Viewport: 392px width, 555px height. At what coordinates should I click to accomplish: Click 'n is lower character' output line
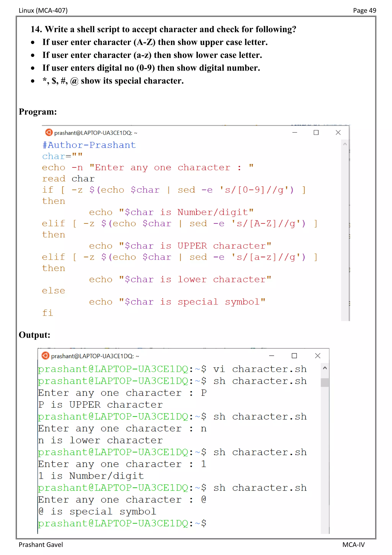[101, 440]
